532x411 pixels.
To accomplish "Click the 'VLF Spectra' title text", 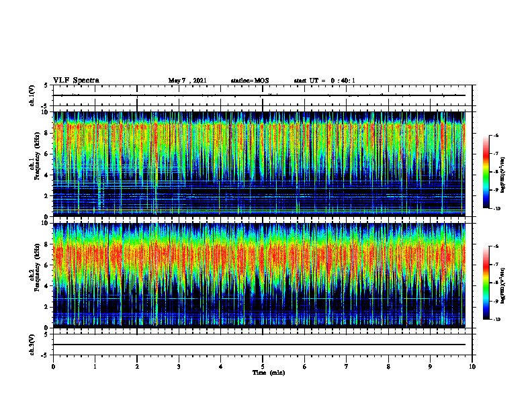I will [76, 81].
